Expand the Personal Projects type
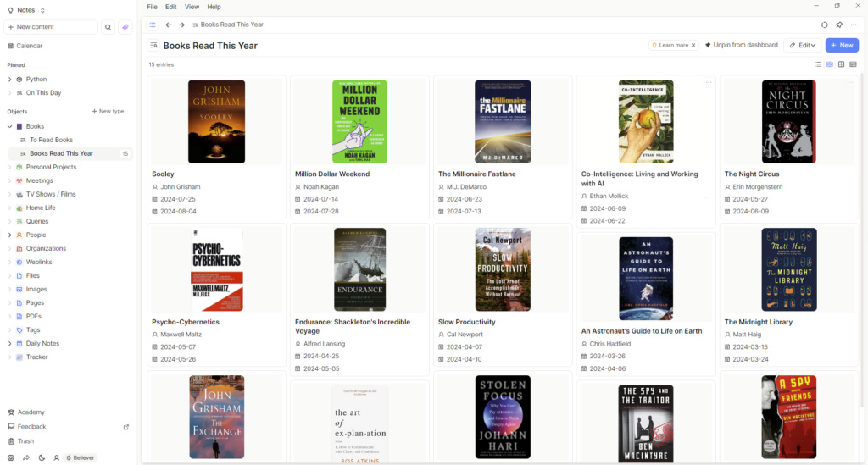Image resolution: width=868 pixels, height=465 pixels. click(x=9, y=167)
